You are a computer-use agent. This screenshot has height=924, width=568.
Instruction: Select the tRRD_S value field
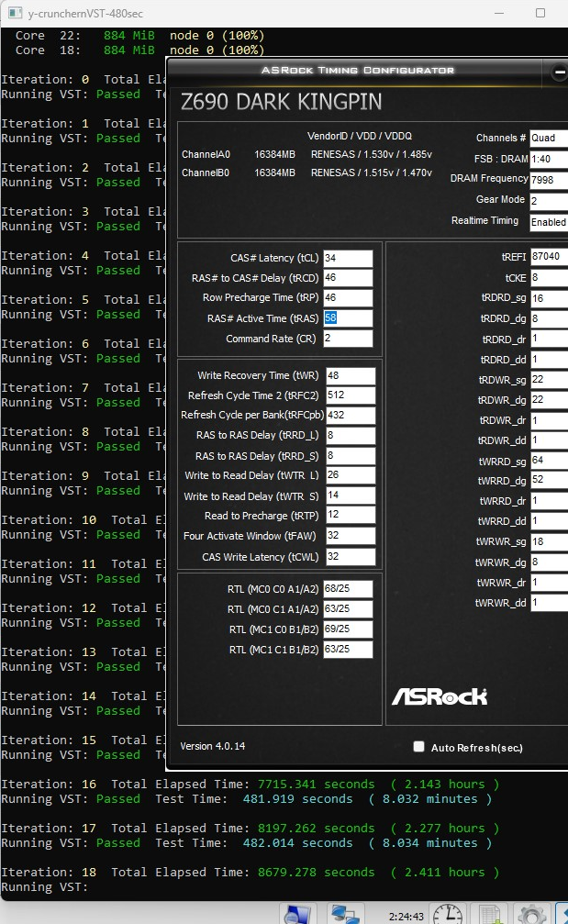[350, 455]
